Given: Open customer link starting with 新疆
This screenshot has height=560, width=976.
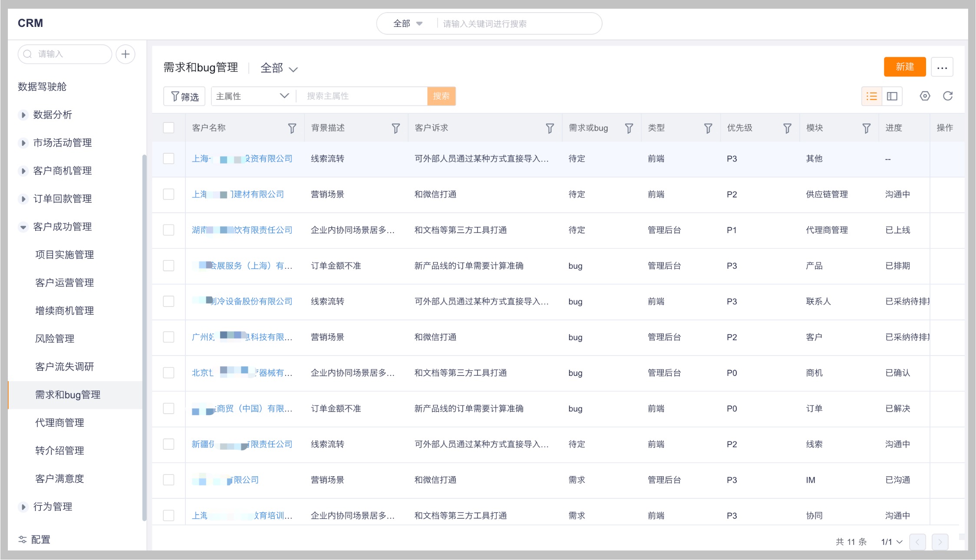Looking at the screenshot, I should pos(242,444).
